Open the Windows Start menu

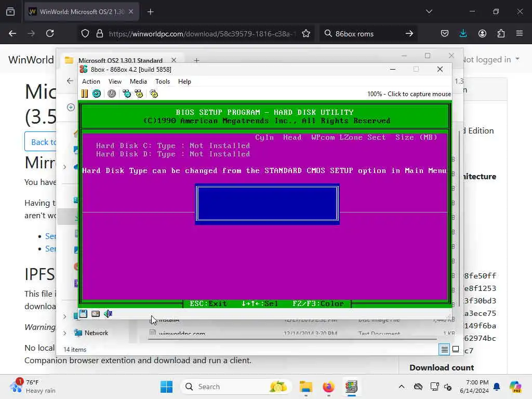pos(166,387)
